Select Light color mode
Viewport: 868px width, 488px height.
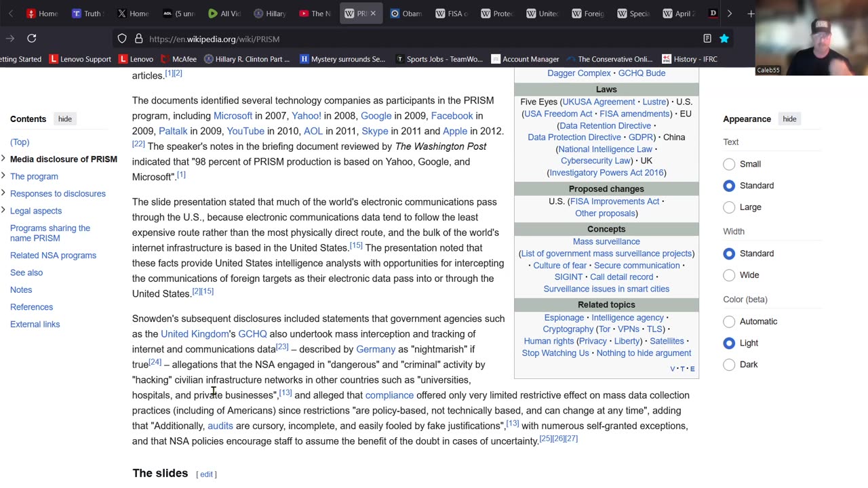click(729, 343)
